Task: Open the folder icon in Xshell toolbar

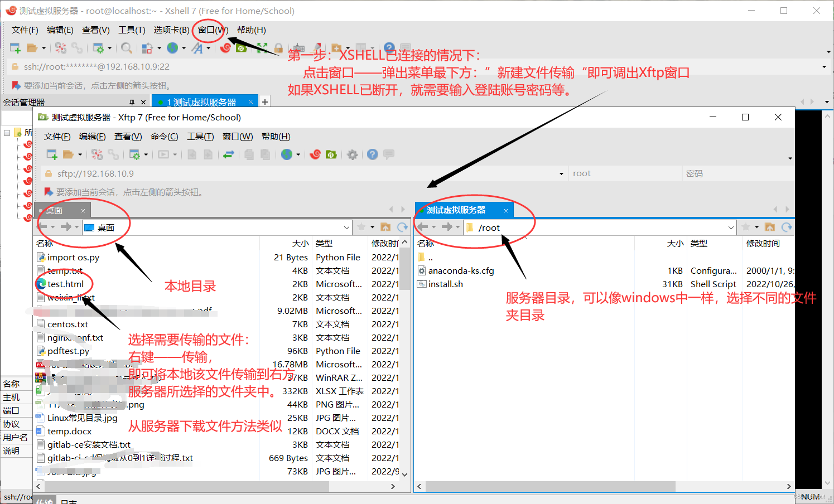Action: [x=32, y=48]
